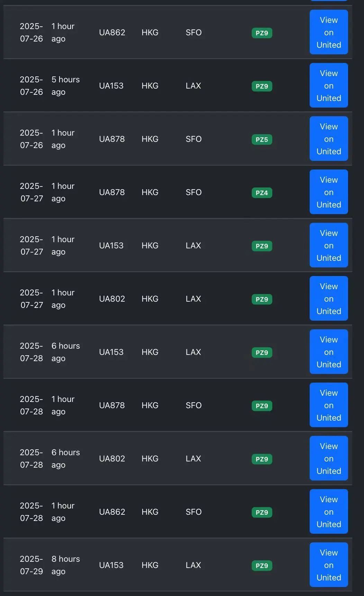View UA153 on 2025-07-27 on United
The height and width of the screenshot is (596, 364).
click(x=328, y=245)
